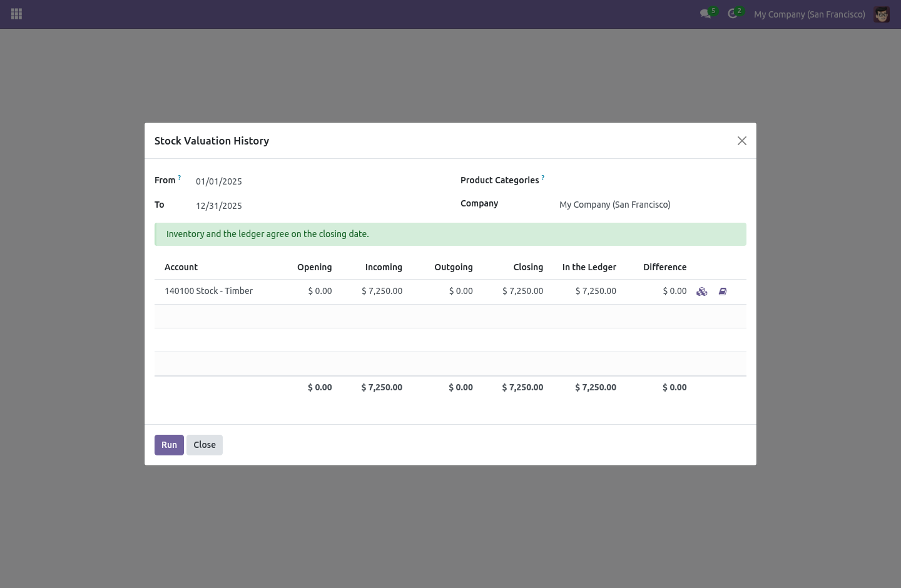
Task: Run the stock valuation report
Action: point(169,445)
